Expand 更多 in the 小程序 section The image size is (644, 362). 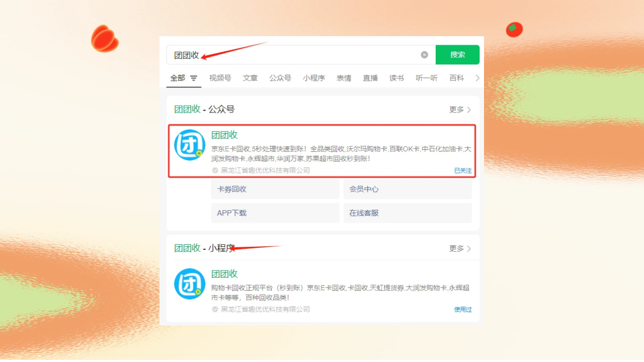(x=460, y=248)
